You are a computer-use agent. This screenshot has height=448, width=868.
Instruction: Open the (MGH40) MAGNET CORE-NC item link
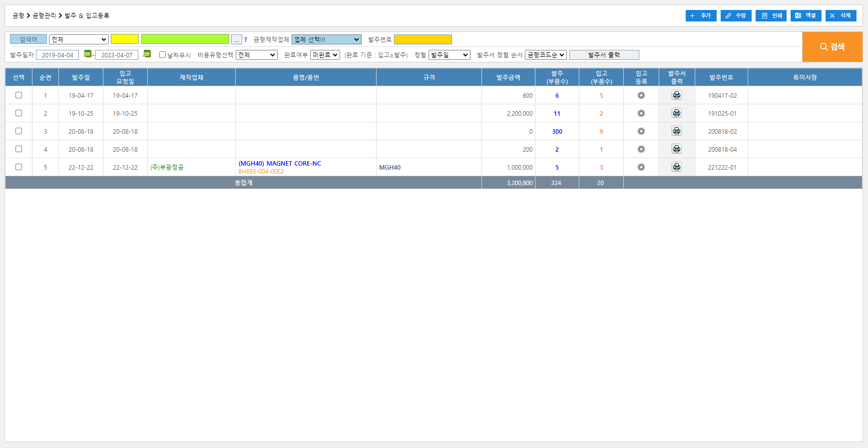(280, 164)
